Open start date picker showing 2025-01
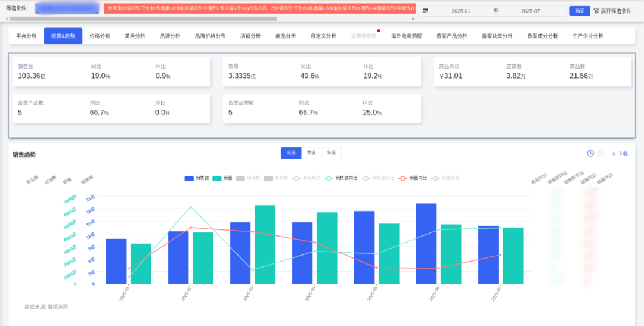The image size is (644, 326). (x=461, y=11)
